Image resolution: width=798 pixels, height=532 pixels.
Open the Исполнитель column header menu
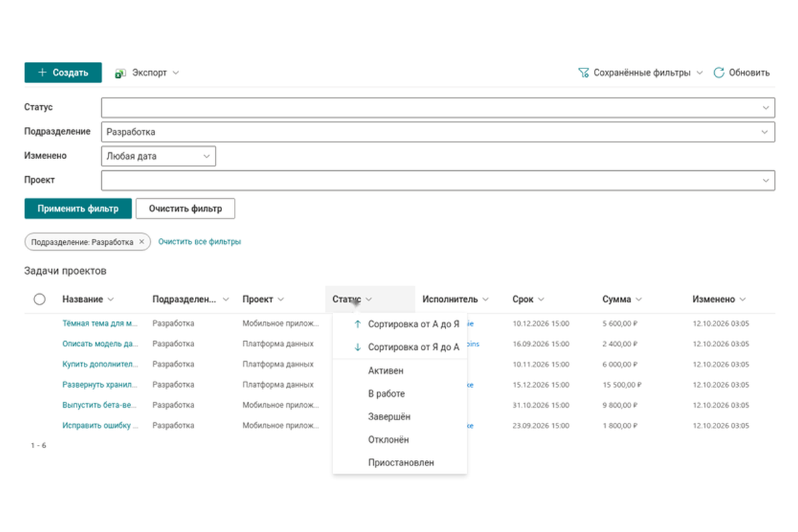point(456,299)
